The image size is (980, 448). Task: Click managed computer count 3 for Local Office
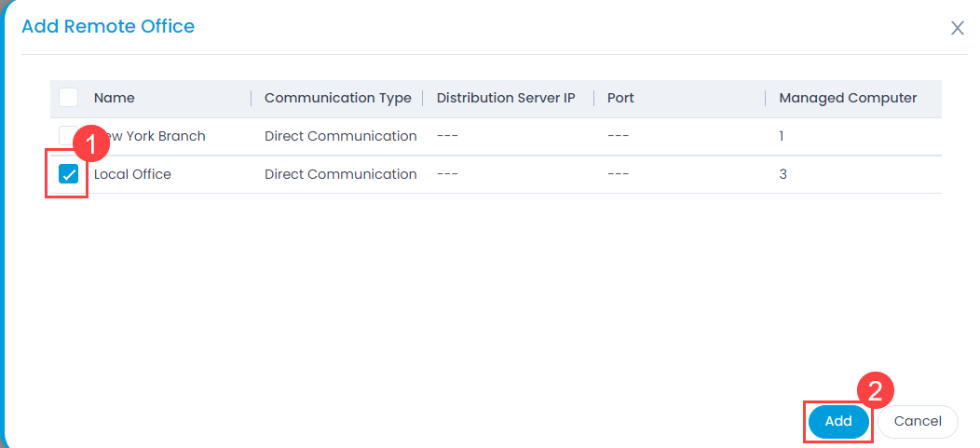point(783,174)
